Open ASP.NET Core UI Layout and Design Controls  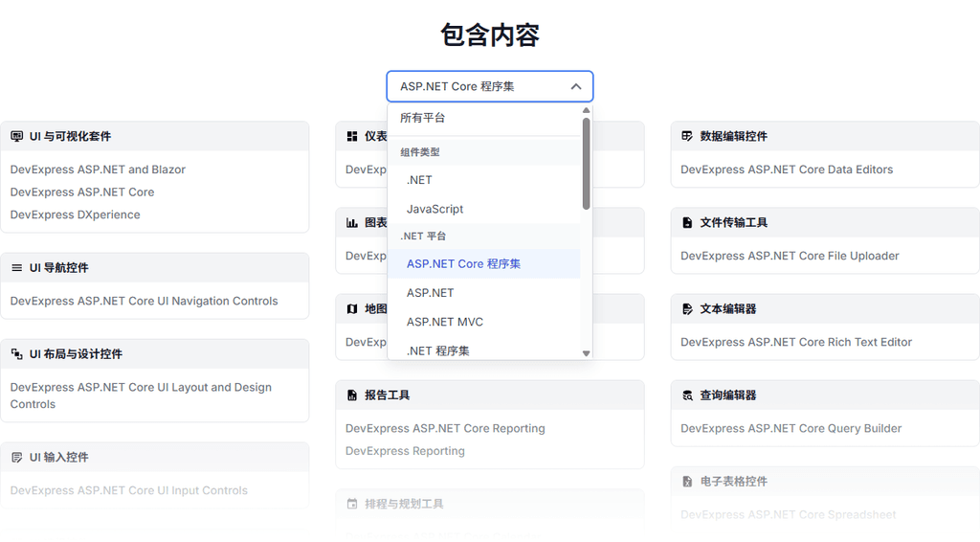point(141,395)
